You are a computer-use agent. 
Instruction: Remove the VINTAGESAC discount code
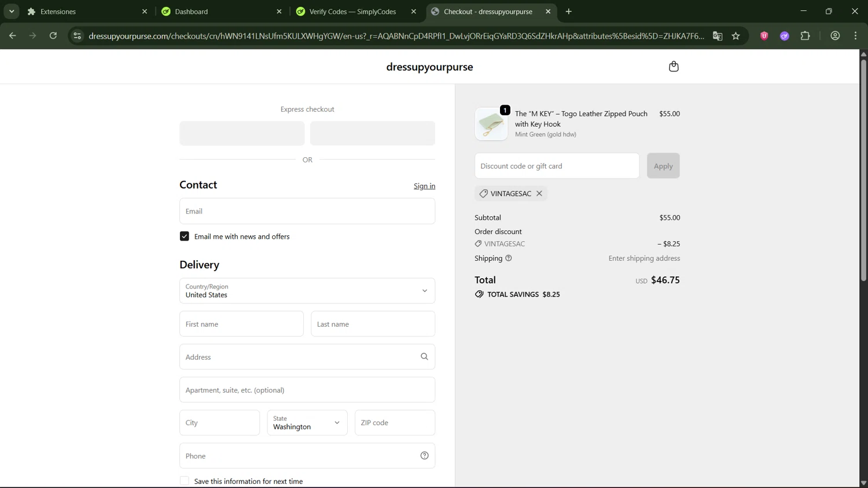pos(539,194)
